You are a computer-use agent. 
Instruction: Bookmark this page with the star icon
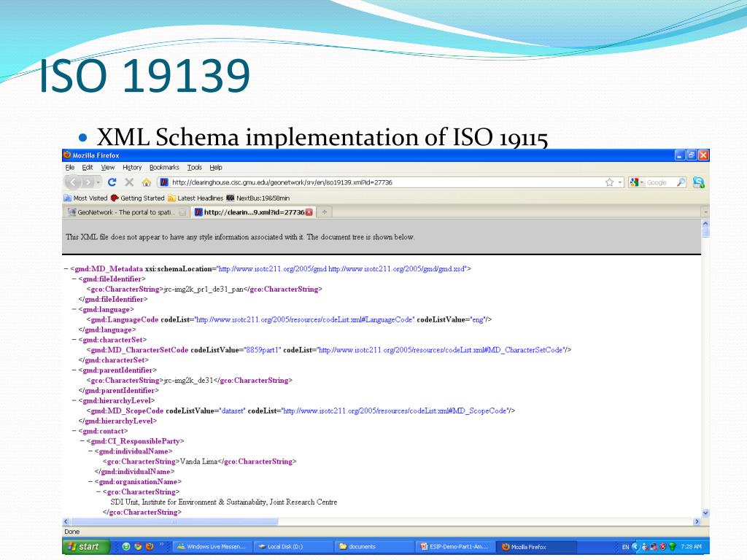[x=609, y=182]
